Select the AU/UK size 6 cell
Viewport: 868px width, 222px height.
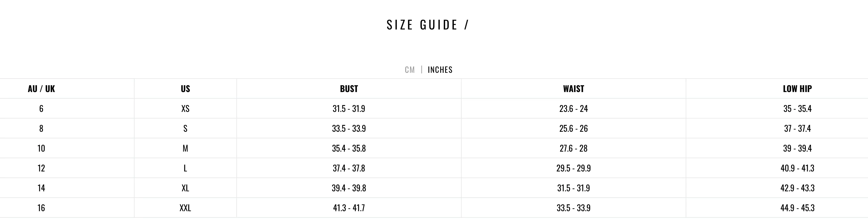[41, 109]
